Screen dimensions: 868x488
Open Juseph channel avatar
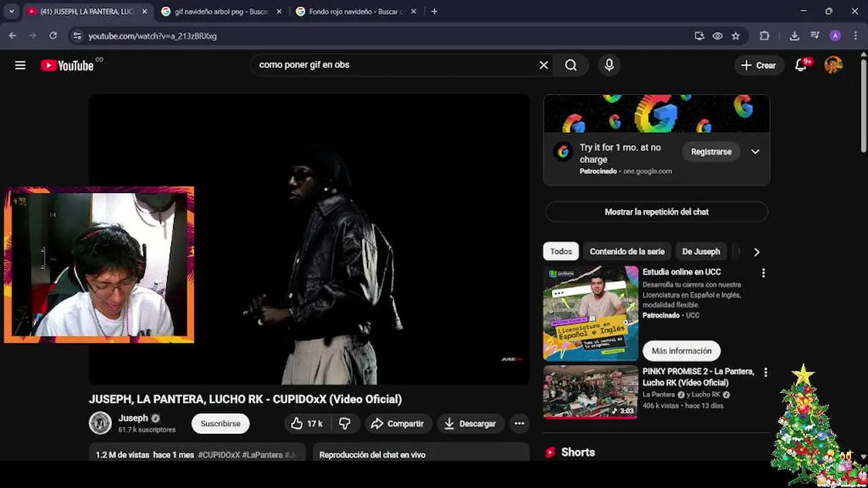[100, 423]
